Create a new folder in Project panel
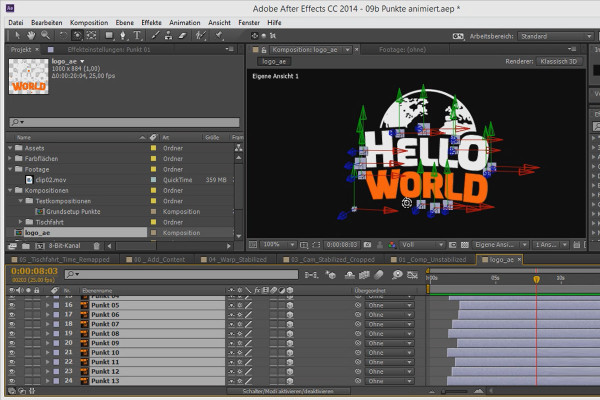Viewport: 600px width, 400px height. coord(26,246)
